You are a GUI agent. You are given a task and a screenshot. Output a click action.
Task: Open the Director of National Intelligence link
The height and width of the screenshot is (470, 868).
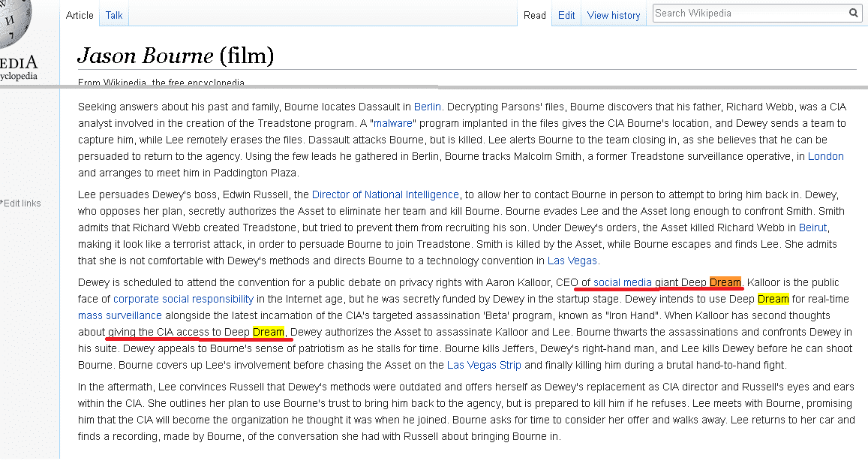tap(385, 194)
